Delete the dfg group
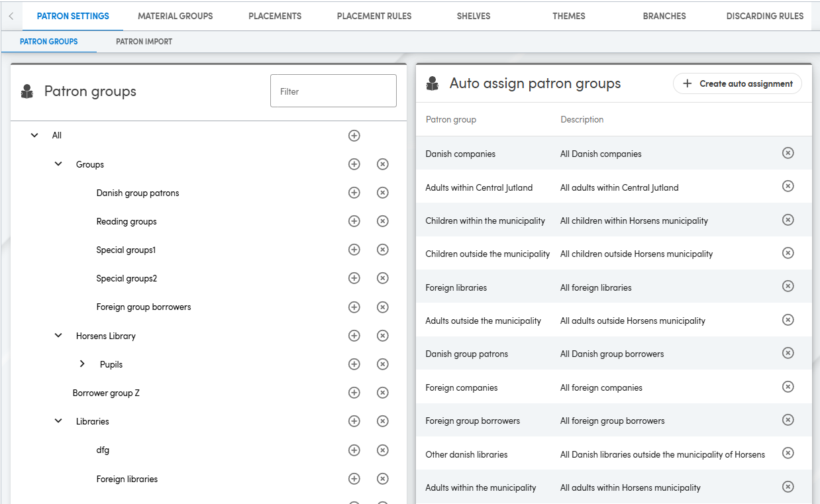The height and width of the screenshot is (504, 820). [383, 450]
